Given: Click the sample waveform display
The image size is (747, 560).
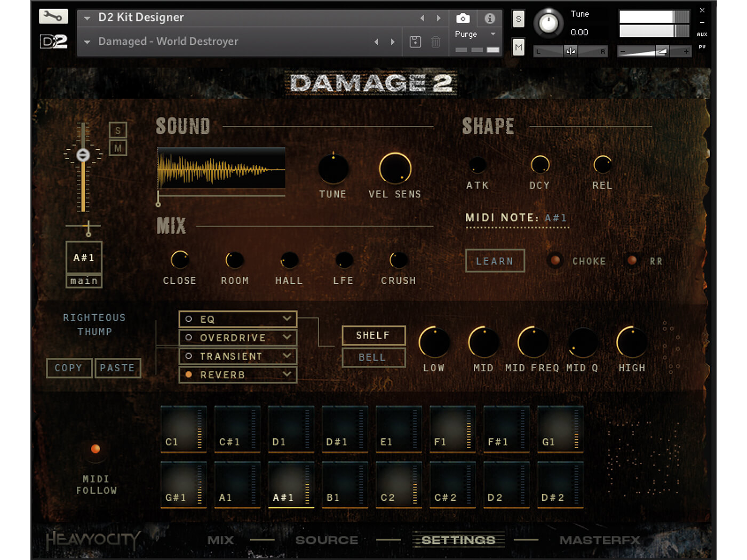Looking at the screenshot, I should click(221, 167).
